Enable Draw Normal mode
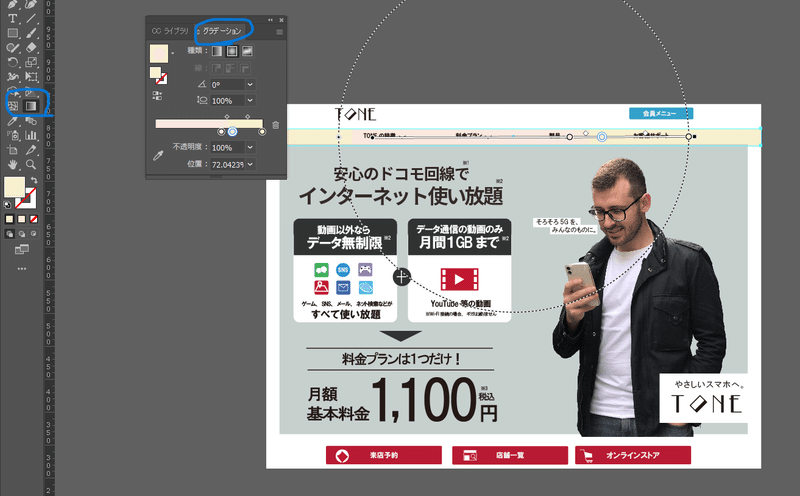The image size is (800, 496). [10, 234]
